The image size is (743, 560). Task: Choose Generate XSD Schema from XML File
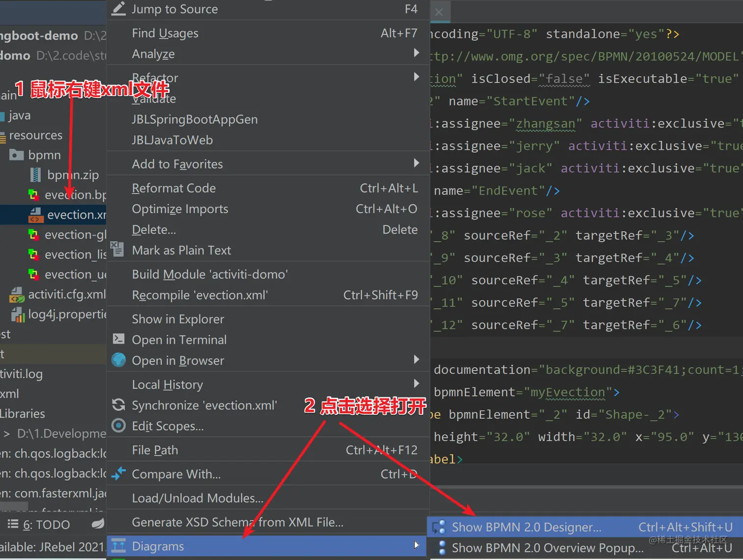coord(268,522)
